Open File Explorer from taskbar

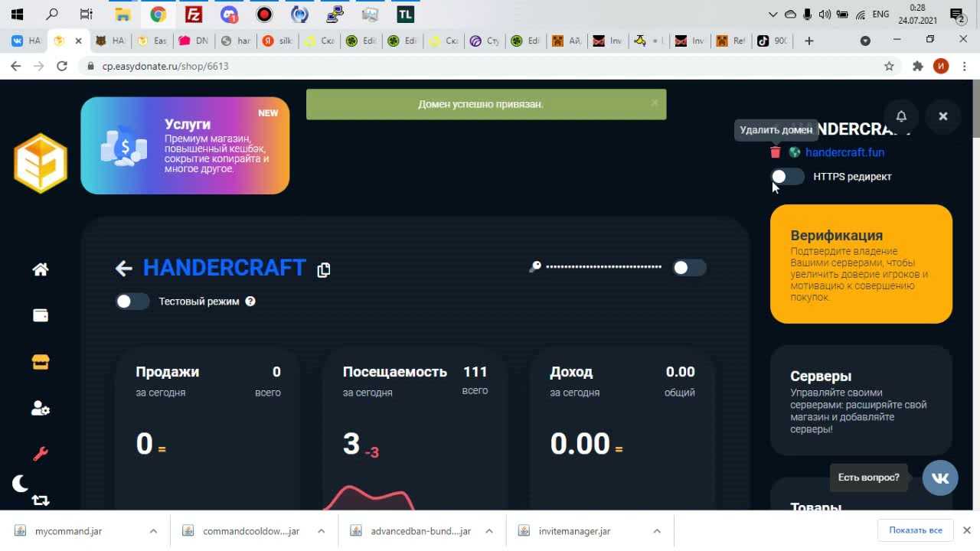122,14
